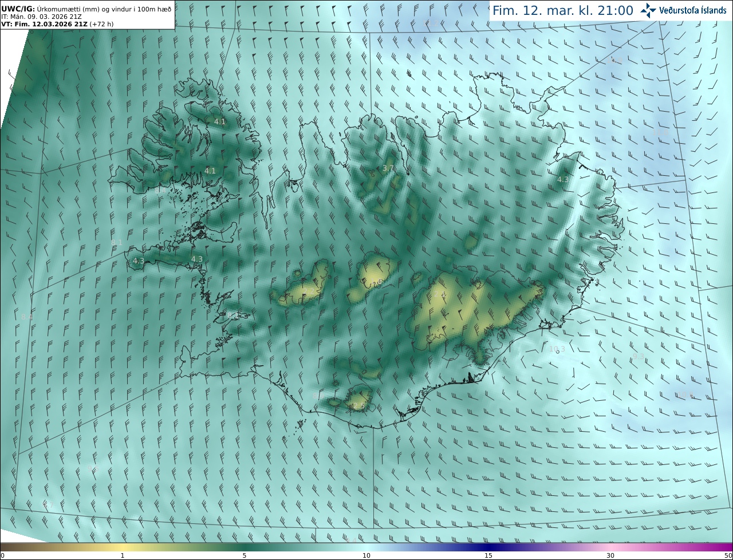Click the color scale tick label 0

click(x=2, y=555)
